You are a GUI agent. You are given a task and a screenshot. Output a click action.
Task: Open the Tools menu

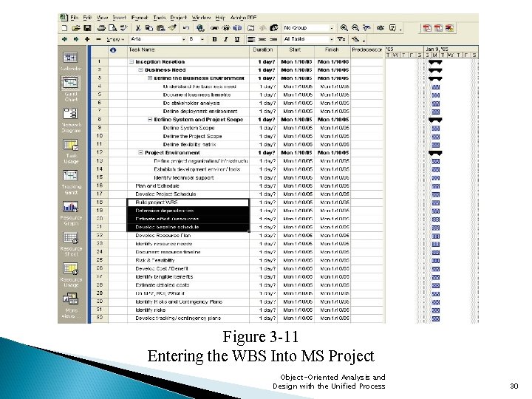159,17
